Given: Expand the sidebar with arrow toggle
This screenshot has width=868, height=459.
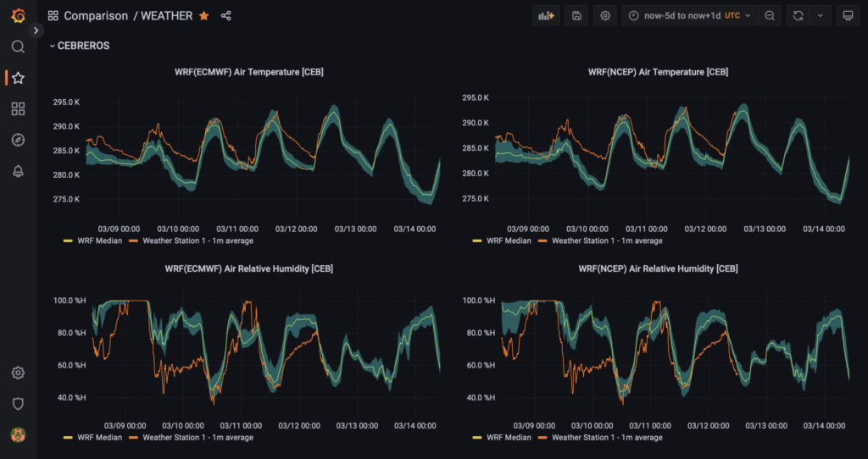Looking at the screenshot, I should pos(36,30).
